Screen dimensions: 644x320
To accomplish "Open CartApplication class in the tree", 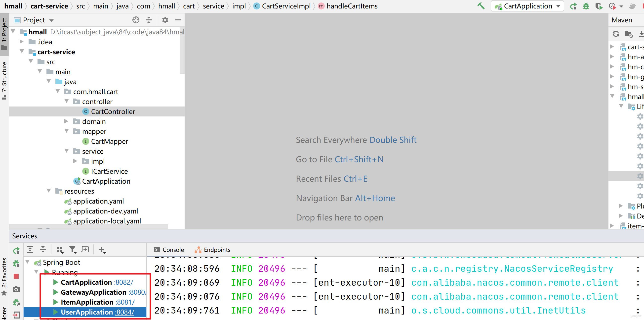I will tap(106, 181).
